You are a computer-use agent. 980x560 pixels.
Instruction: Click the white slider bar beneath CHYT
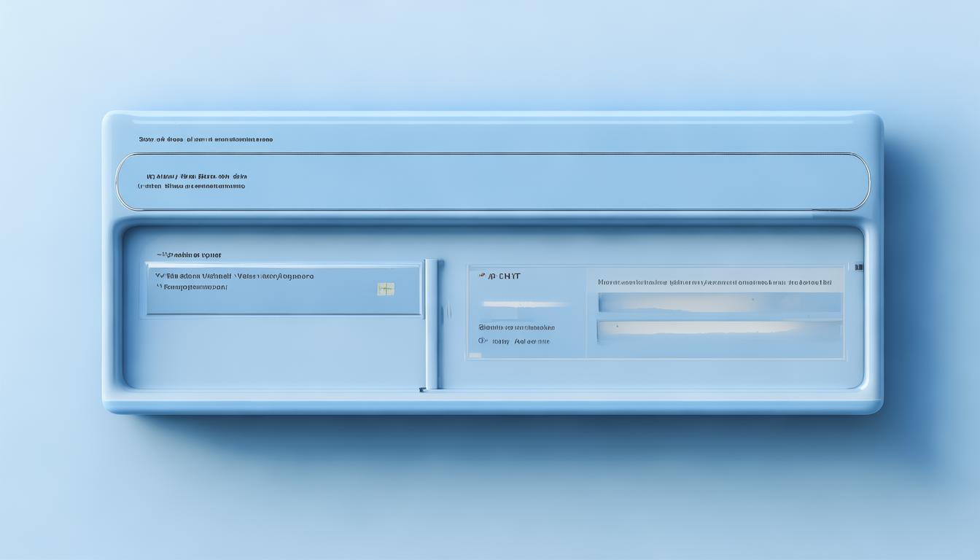524,304
